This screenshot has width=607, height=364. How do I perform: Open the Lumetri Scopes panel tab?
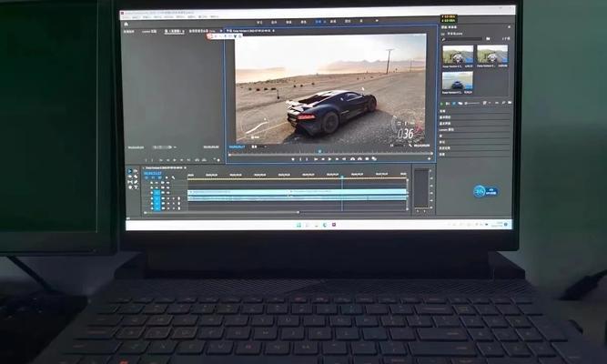(149, 31)
